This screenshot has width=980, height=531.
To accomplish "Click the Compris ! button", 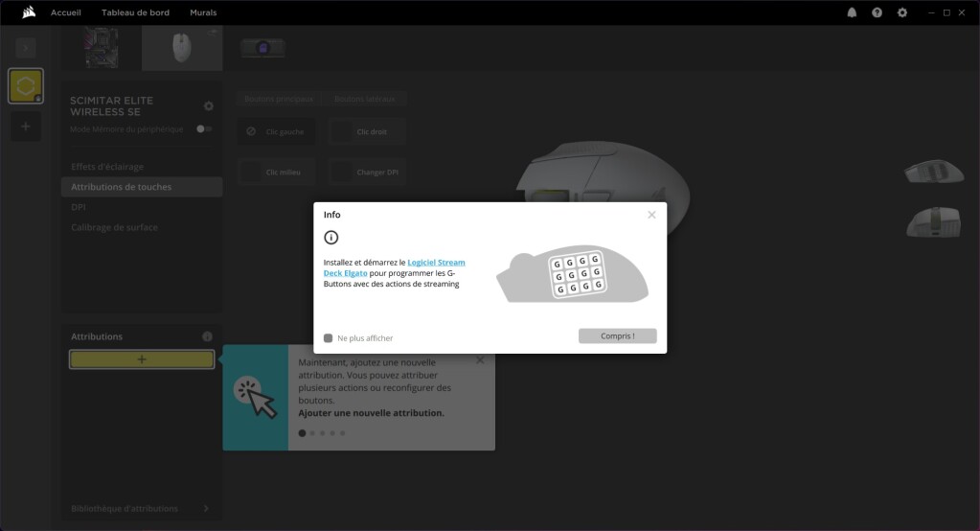I will pos(618,335).
